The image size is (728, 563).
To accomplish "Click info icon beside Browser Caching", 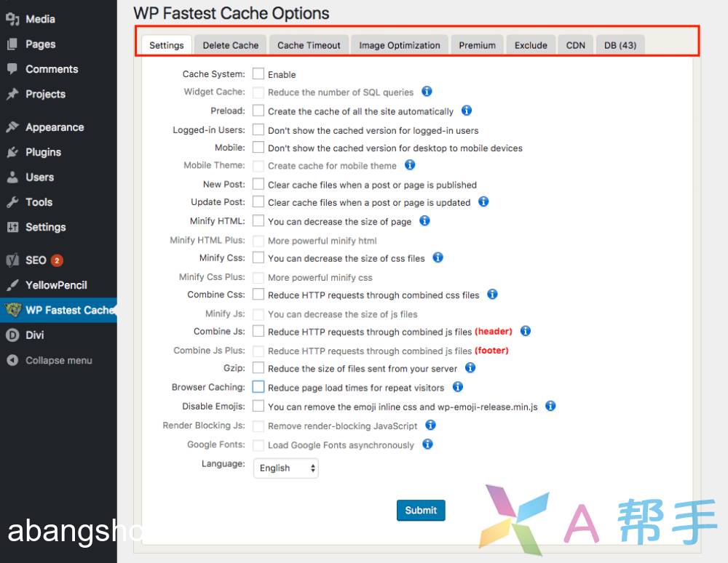I will (458, 387).
